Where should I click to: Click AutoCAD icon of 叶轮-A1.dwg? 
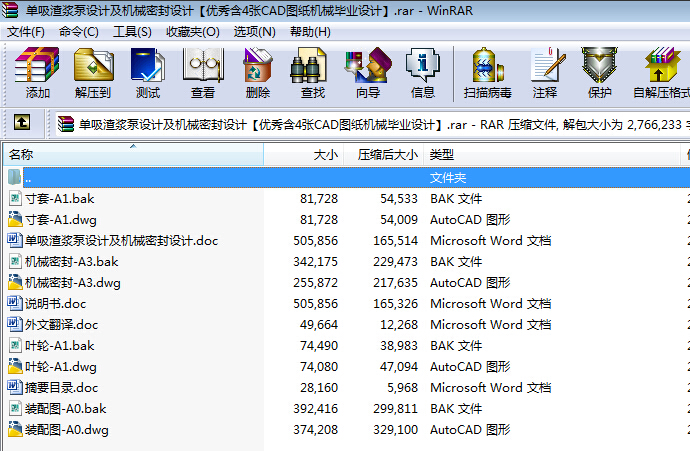[15, 366]
